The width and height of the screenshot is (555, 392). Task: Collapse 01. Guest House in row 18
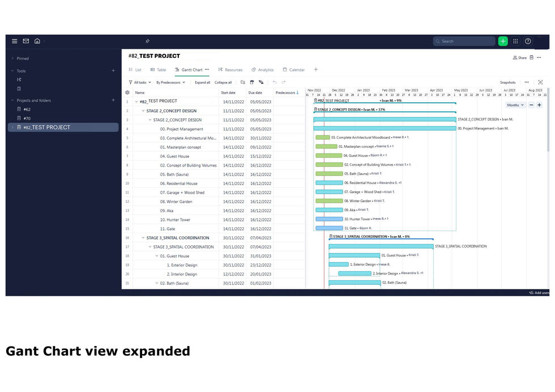pos(157,256)
